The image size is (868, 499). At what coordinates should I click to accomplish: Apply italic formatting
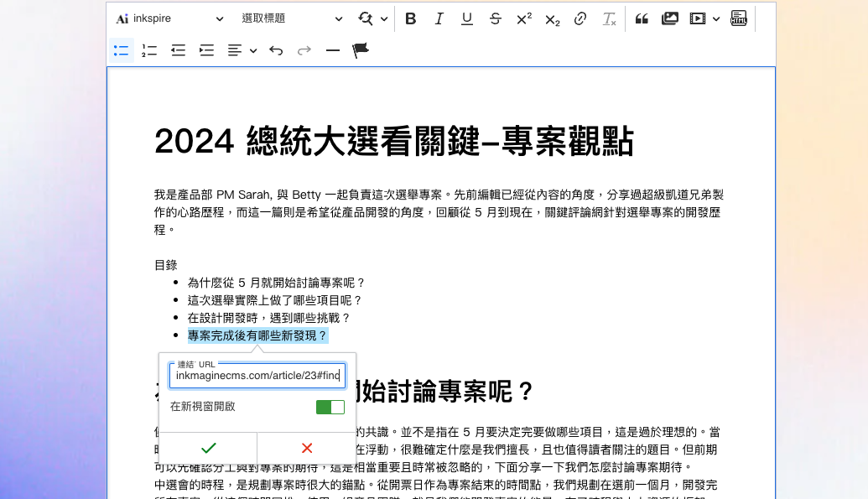tap(439, 18)
